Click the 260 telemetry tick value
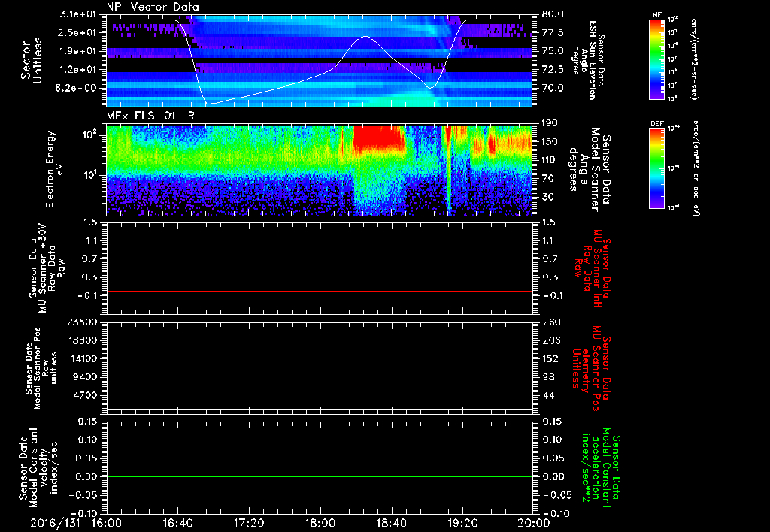This screenshot has height=532, width=770. coord(550,322)
